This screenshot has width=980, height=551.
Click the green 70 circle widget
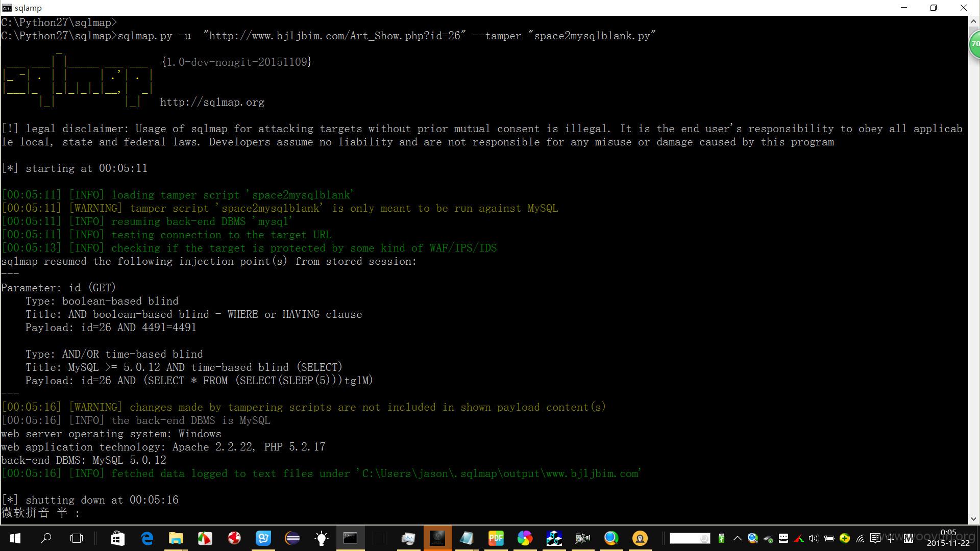[x=974, y=44]
